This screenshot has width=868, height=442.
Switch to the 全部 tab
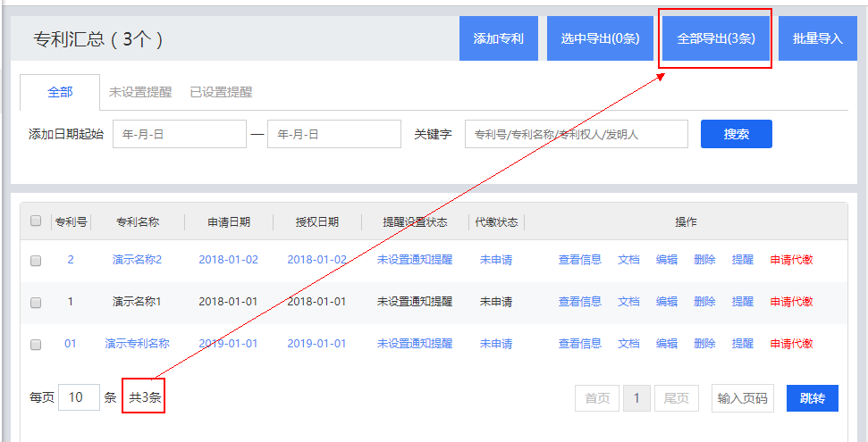60,92
